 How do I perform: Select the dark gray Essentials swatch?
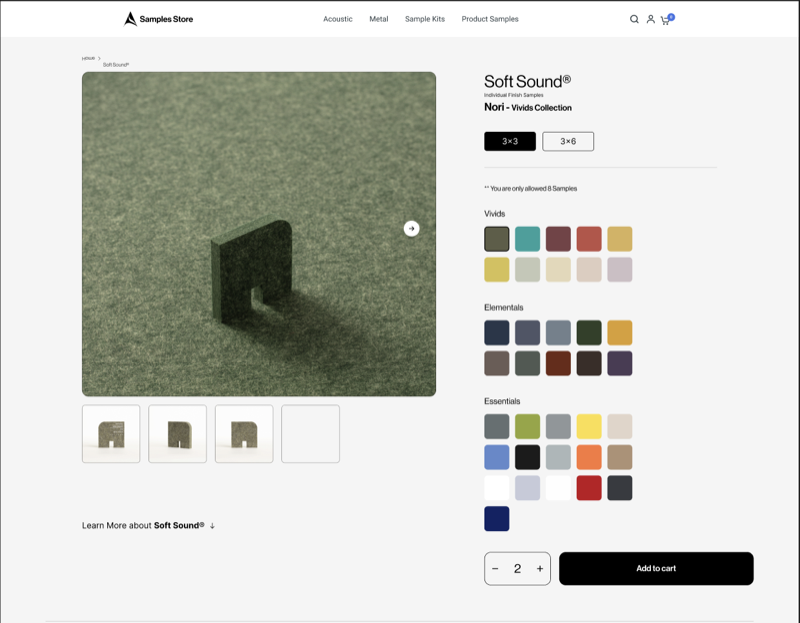pyautogui.click(x=496, y=427)
